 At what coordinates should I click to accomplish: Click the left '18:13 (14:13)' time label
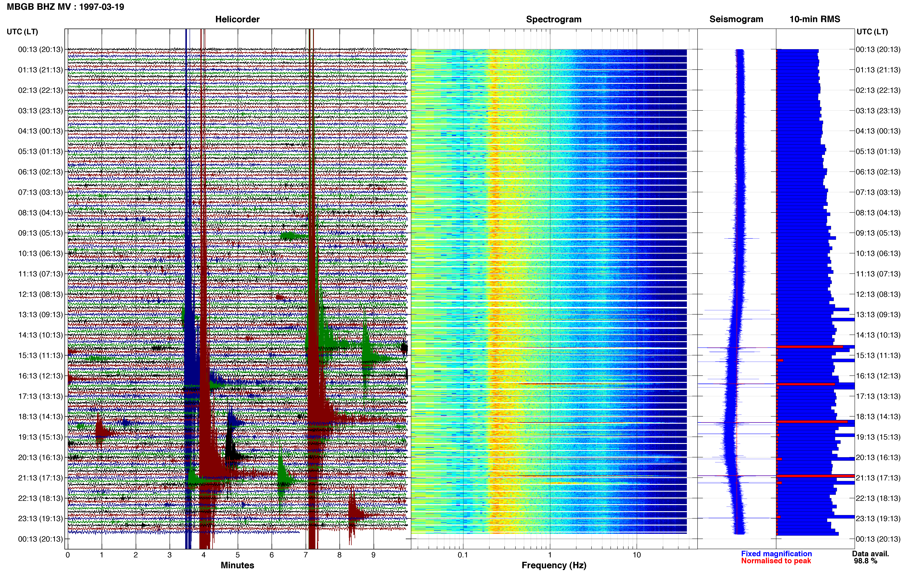[41, 417]
